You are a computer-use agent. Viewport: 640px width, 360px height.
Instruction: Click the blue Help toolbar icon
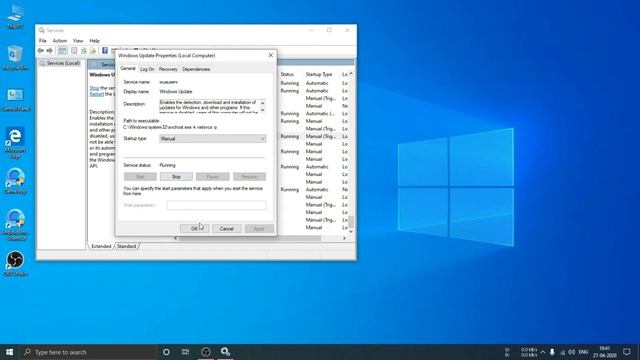(105, 51)
